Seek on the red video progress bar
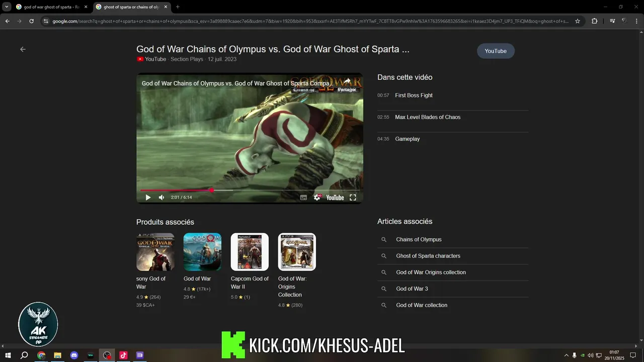The width and height of the screenshot is (644, 362). (250, 190)
